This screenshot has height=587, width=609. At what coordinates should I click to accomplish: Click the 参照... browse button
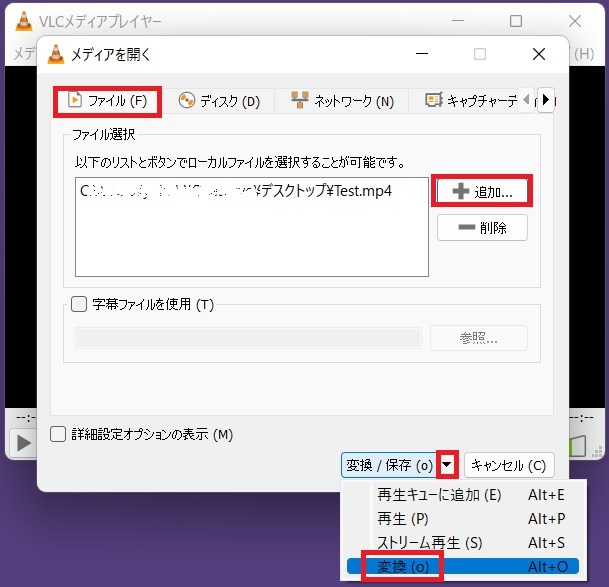coord(478,338)
